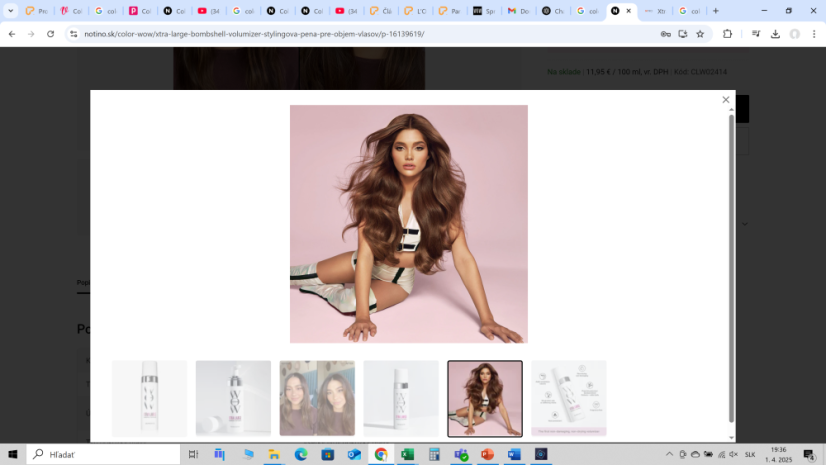Select the fourth thumbnail of the bottle on gray

(x=401, y=398)
